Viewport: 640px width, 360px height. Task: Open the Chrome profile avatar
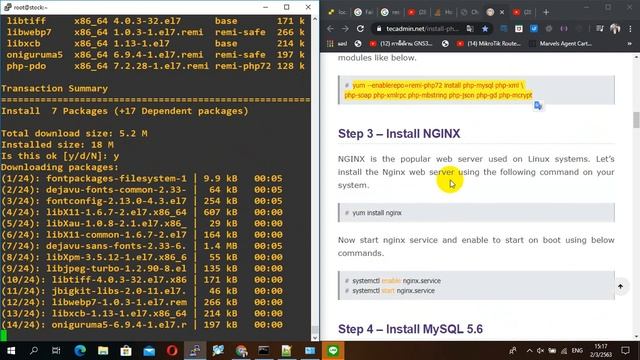coord(615,29)
